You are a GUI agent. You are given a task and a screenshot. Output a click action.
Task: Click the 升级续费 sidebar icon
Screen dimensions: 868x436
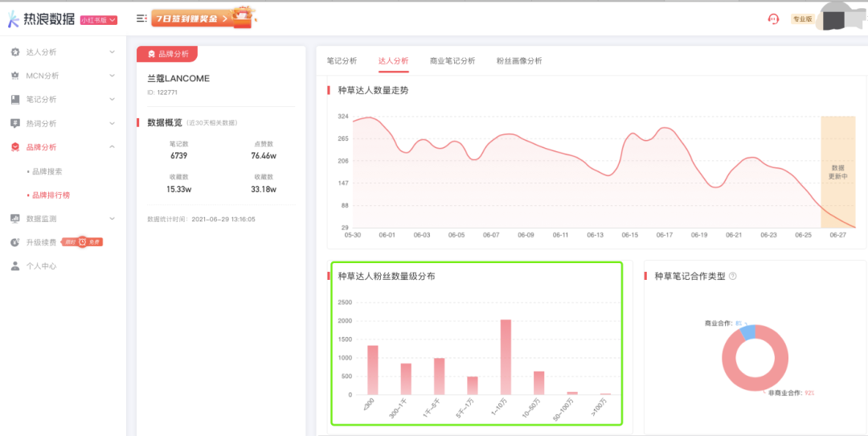pos(15,243)
